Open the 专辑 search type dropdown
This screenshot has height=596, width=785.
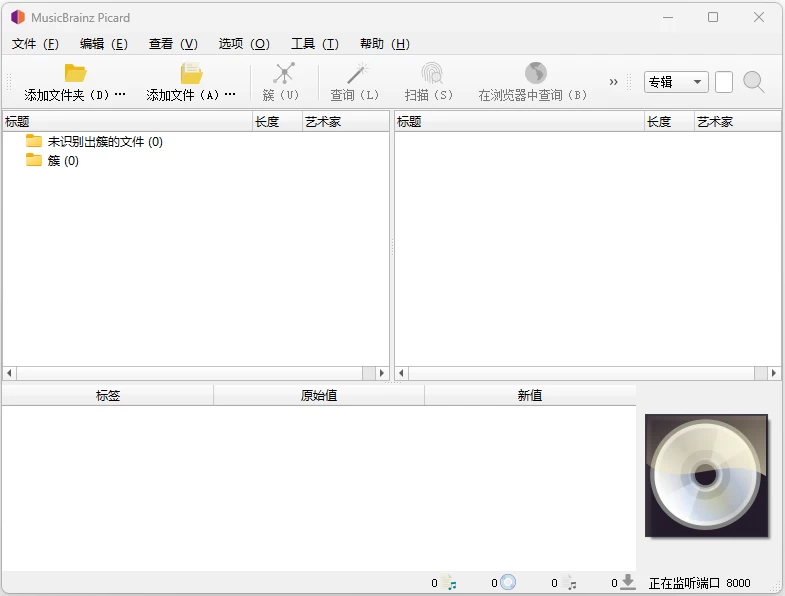tap(676, 82)
